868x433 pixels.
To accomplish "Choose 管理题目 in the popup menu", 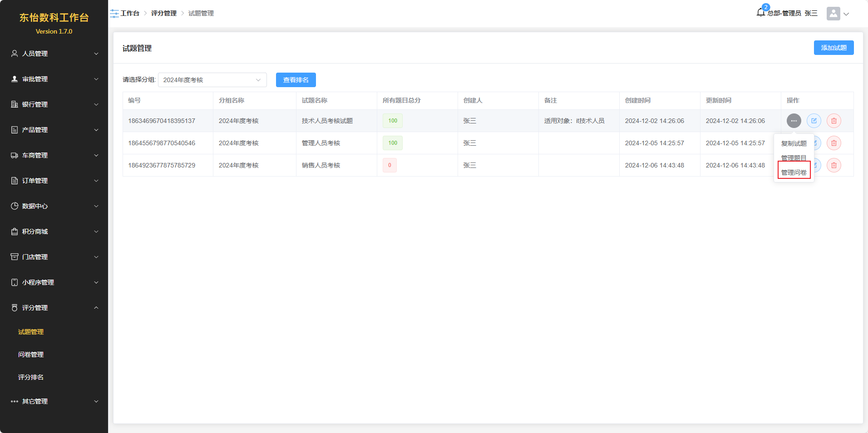I will [x=794, y=158].
